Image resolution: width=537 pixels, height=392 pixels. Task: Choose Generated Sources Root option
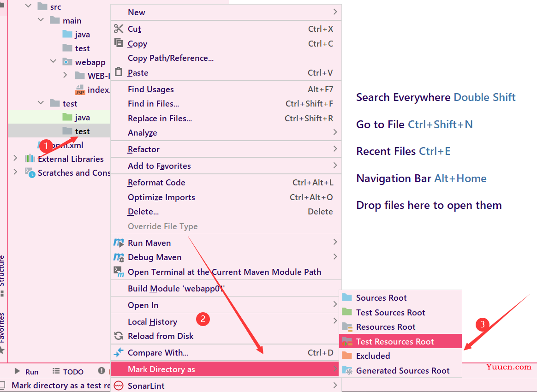click(x=400, y=370)
